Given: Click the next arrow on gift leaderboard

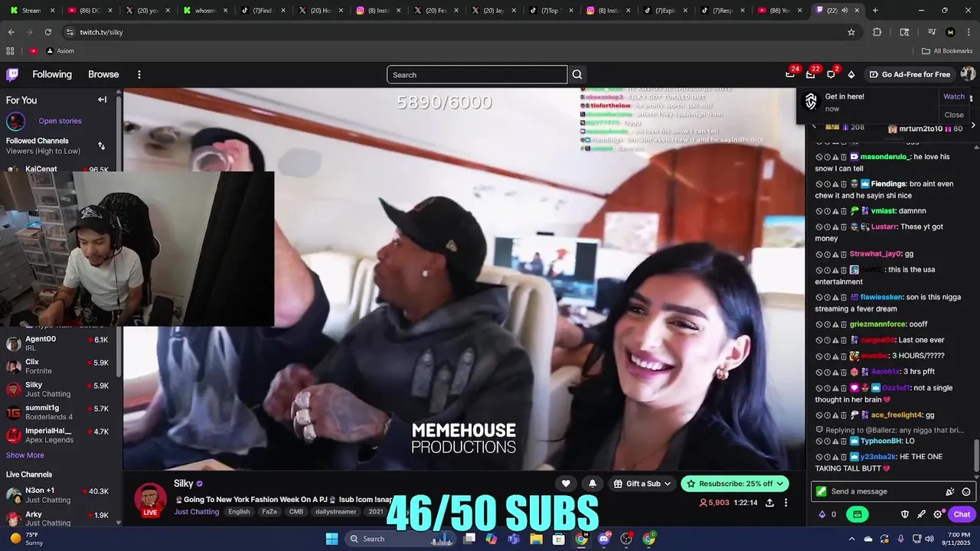Looking at the screenshot, I should [972, 126].
